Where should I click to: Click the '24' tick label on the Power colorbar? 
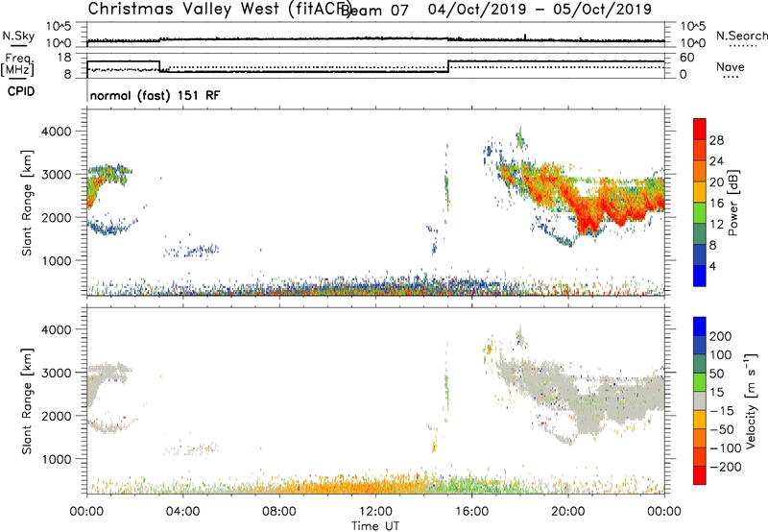pos(716,161)
